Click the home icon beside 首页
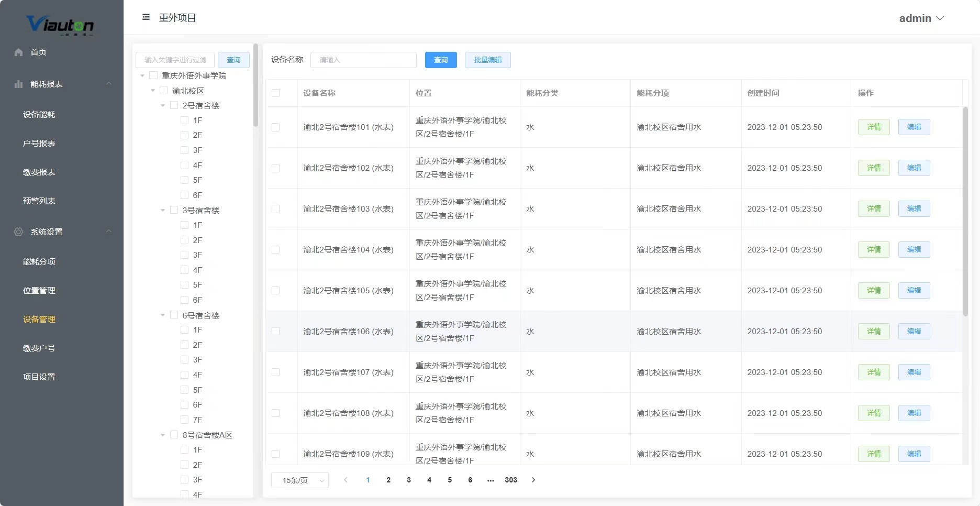Screen dimensions: 980x506 coord(19,52)
